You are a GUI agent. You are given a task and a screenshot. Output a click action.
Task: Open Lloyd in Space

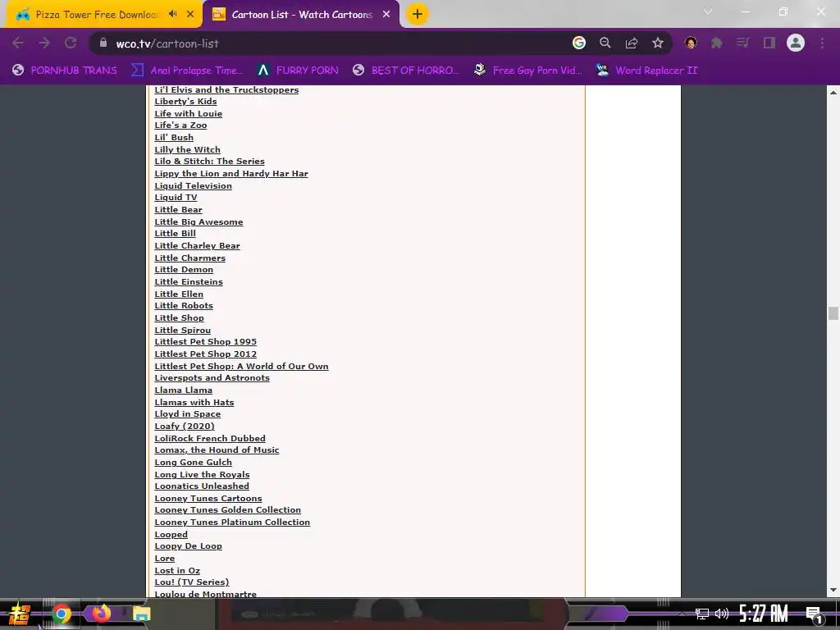(188, 414)
